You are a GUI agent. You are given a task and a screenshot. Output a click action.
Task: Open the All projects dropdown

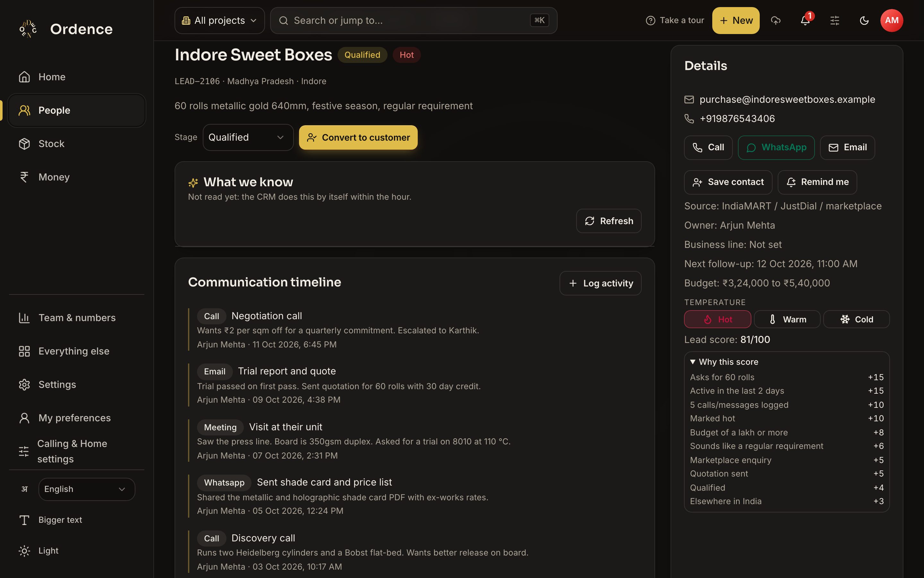point(219,20)
